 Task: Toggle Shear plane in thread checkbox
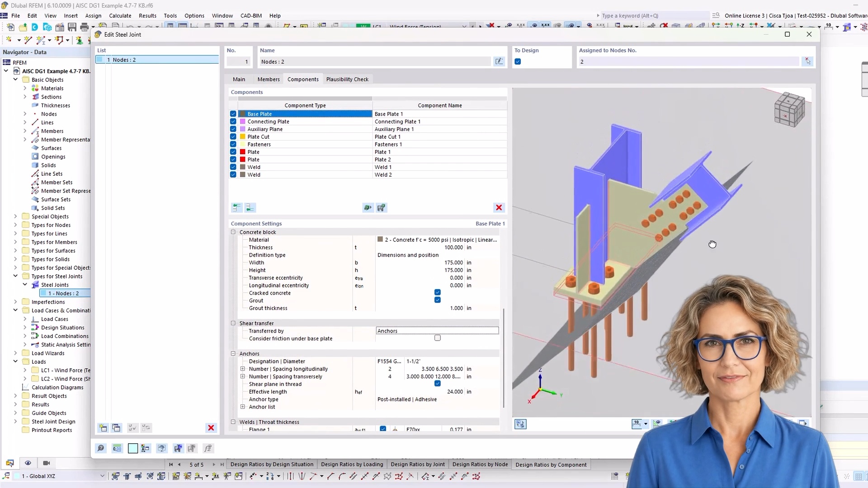[x=437, y=384]
